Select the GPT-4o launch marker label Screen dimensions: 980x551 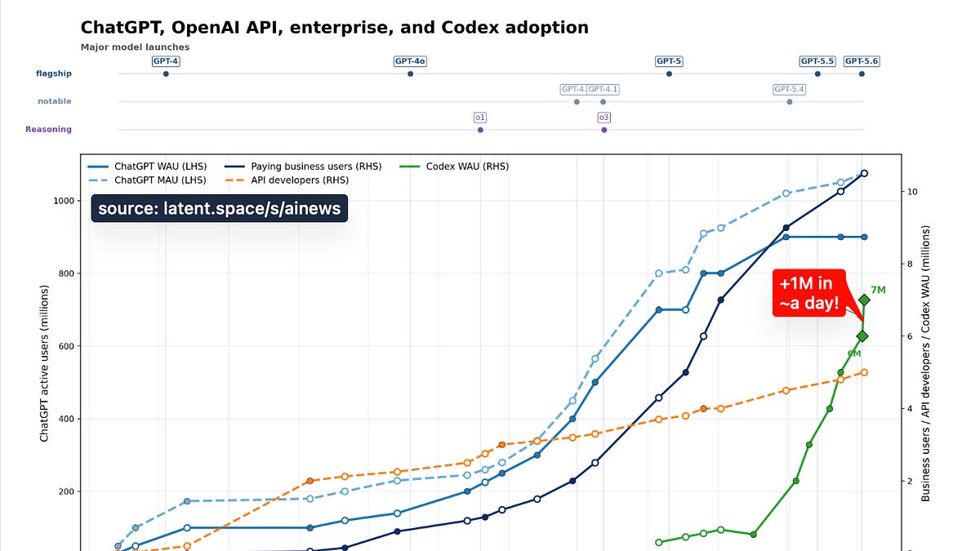[410, 61]
